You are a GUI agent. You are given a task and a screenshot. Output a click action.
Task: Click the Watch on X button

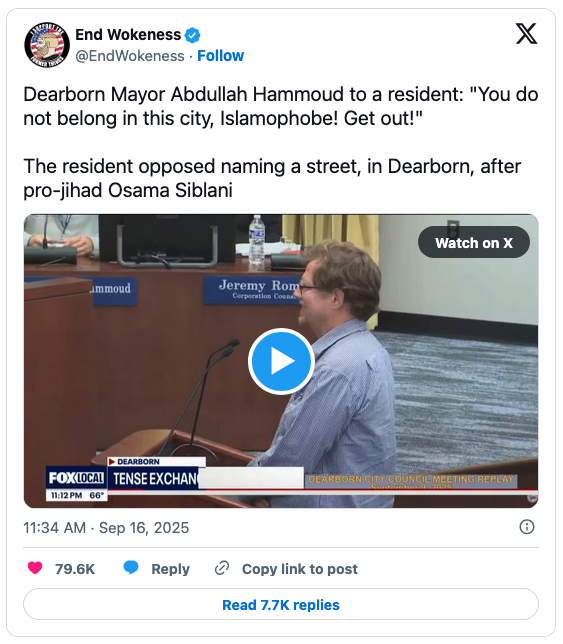click(x=474, y=242)
